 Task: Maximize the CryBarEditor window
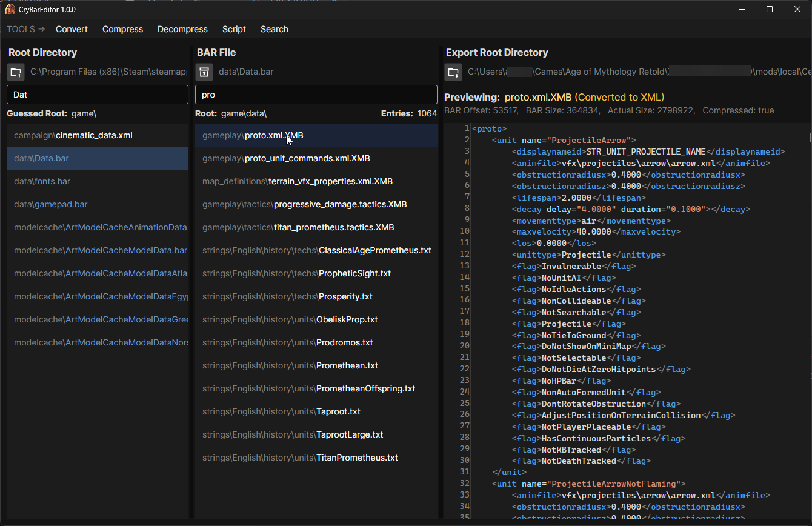click(769, 9)
